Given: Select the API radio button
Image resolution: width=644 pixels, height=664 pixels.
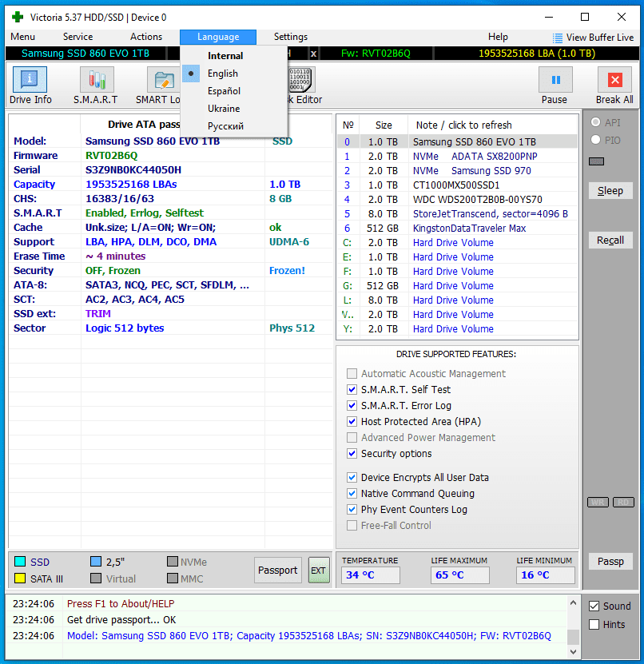Looking at the screenshot, I should click(595, 122).
